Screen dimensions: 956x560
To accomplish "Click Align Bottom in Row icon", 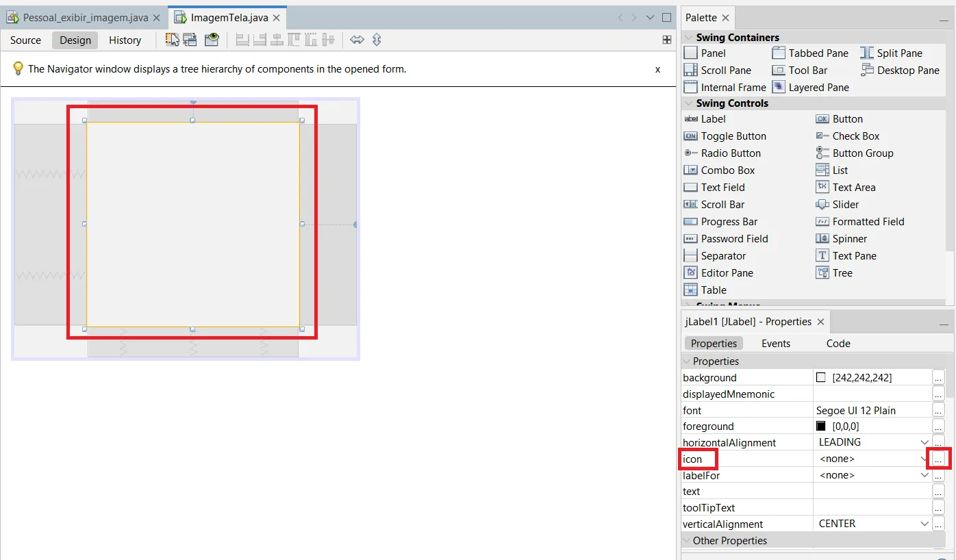I will (311, 40).
